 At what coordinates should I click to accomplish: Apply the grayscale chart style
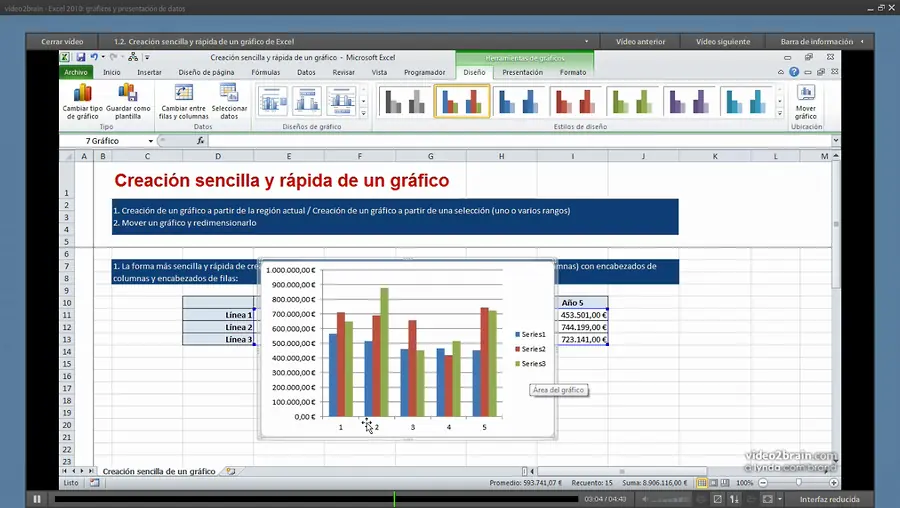[x=405, y=102]
